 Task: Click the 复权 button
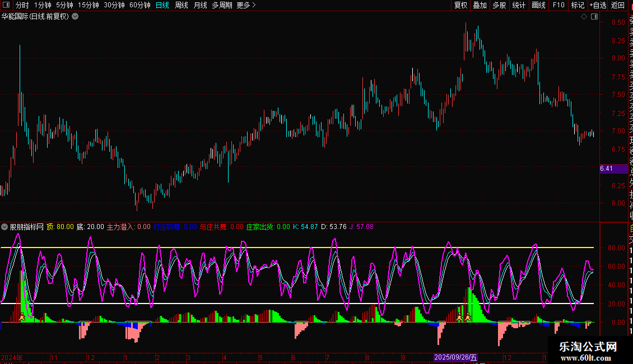(x=460, y=5)
